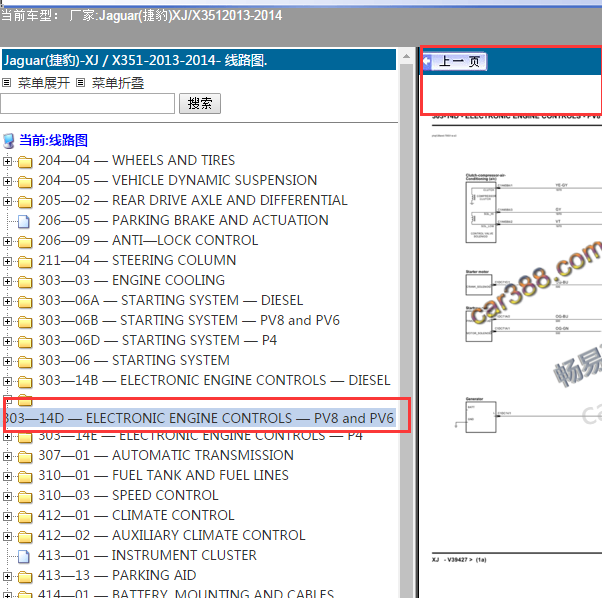
Task: Select 412—01 CLIMATE CONTROL label
Action: (136, 515)
